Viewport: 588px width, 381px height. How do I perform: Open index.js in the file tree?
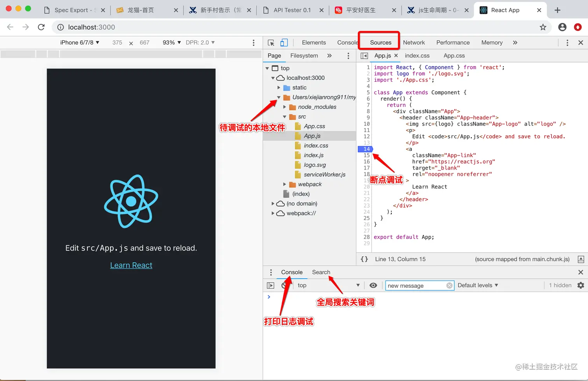(313, 155)
